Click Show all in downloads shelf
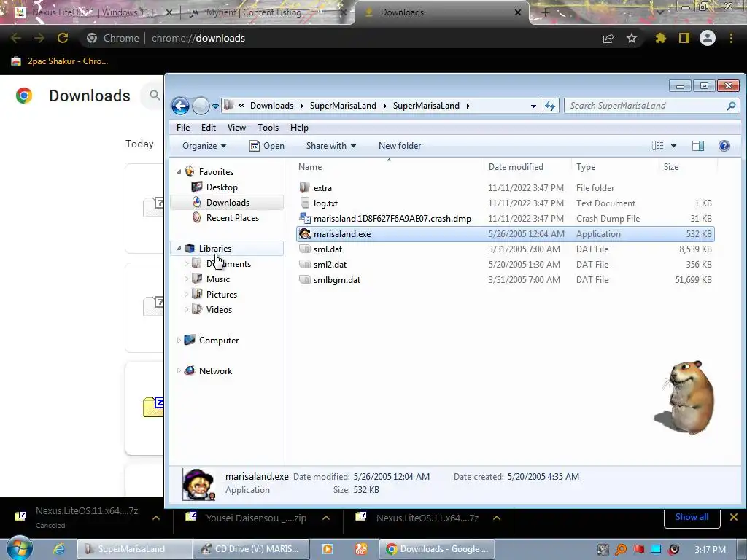Viewport: 747px width, 560px height. coord(692,518)
